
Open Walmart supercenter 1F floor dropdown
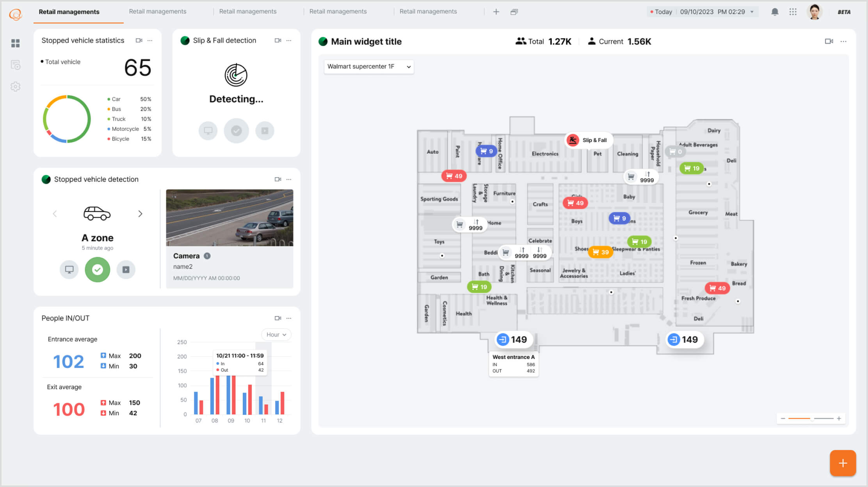click(369, 67)
